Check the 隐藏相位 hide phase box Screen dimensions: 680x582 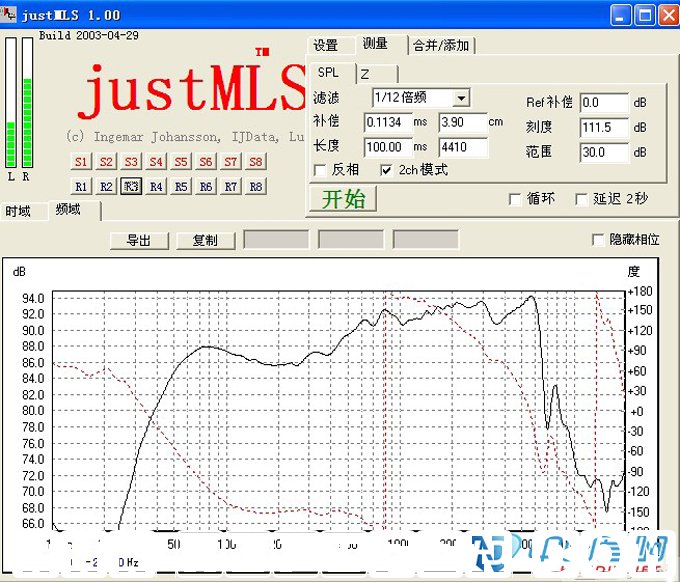(x=598, y=240)
